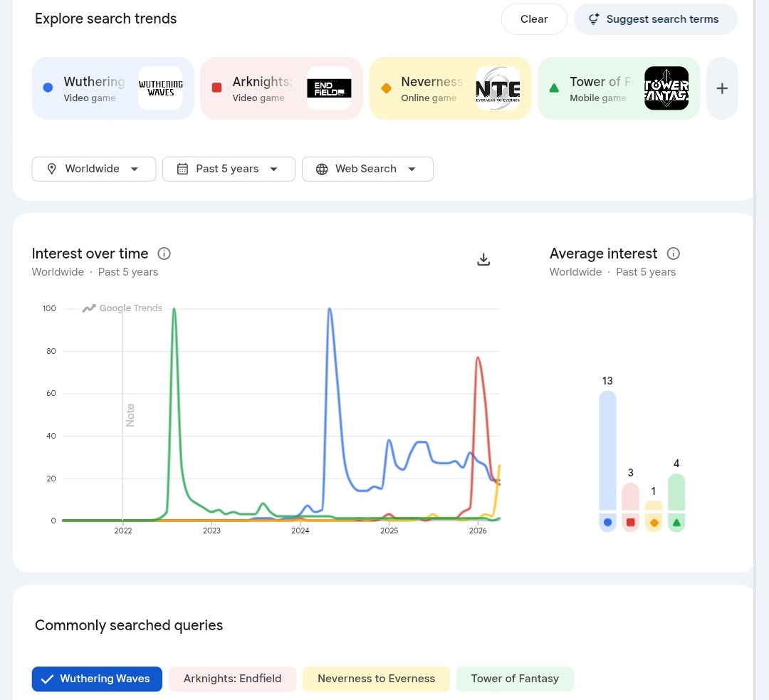Open the Past 5 years time dropdown

pyautogui.click(x=229, y=169)
